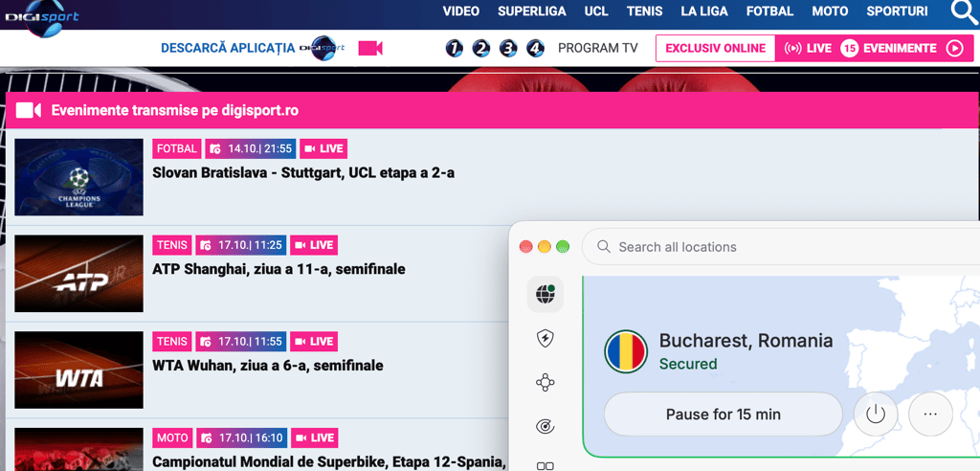Open PROGRAM TV link
The height and width of the screenshot is (471, 980).
coord(597,48)
